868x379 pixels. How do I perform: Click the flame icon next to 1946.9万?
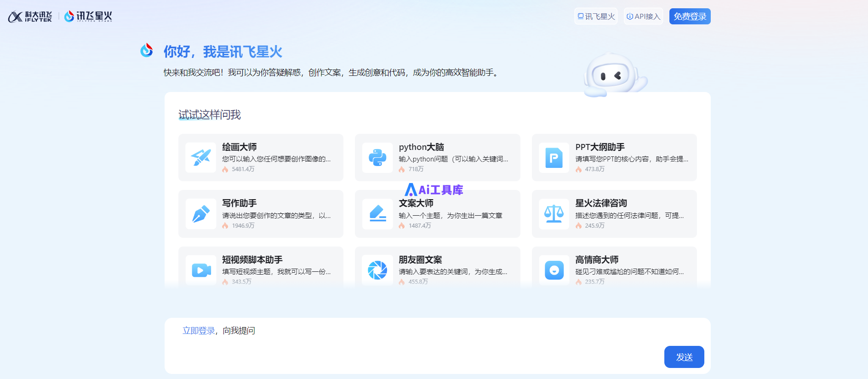(225, 226)
